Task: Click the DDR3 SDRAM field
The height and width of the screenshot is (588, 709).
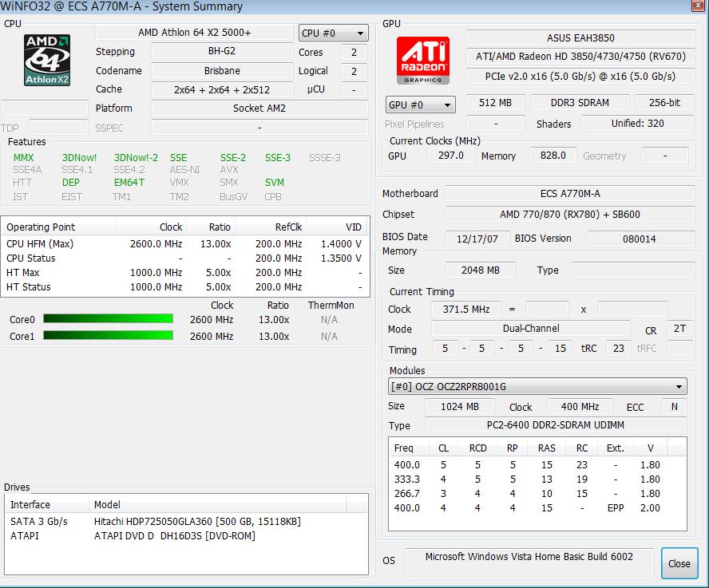Action: 580,103
